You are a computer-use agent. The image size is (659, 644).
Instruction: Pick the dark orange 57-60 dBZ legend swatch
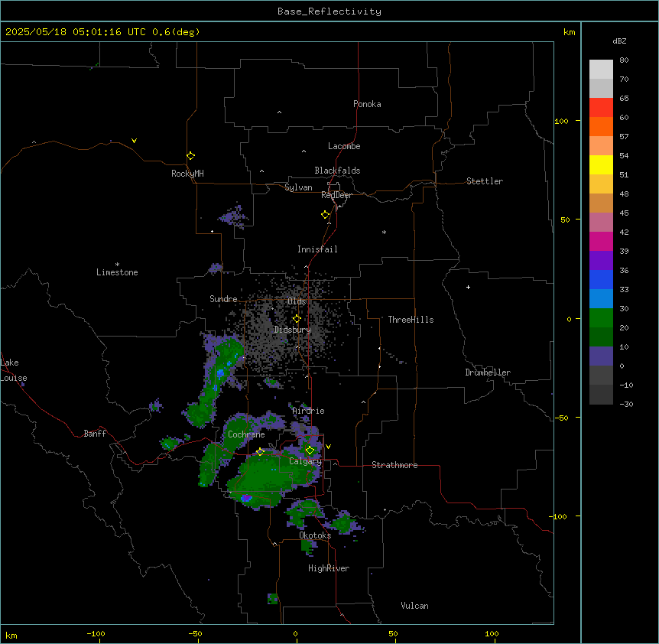[x=601, y=126]
